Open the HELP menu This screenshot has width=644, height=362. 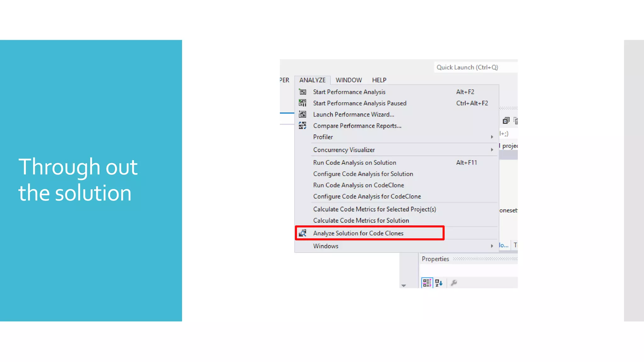379,80
